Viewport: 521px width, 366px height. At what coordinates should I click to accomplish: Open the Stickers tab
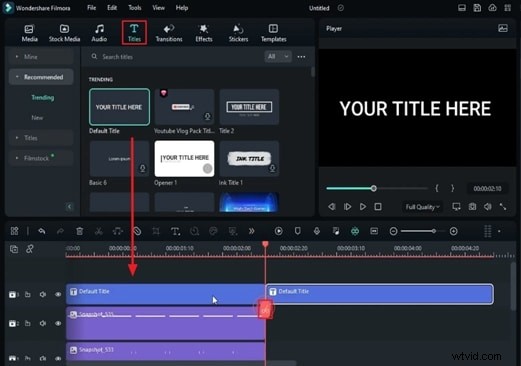[x=238, y=33]
